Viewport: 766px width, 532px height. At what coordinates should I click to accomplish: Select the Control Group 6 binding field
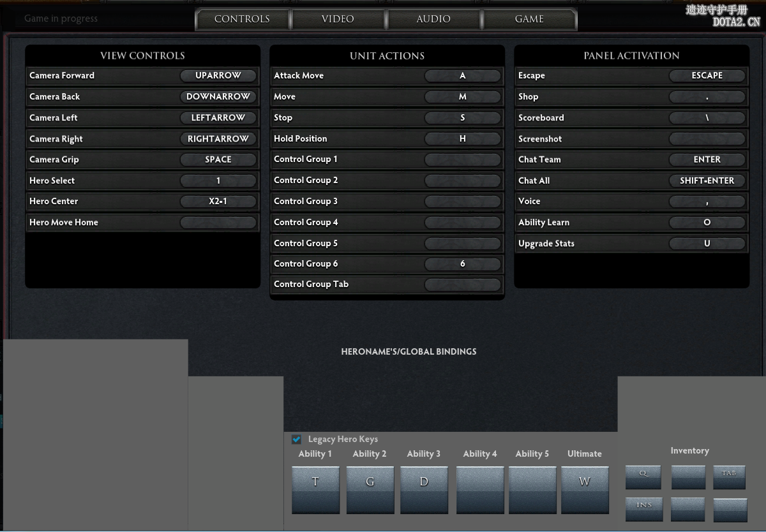coord(463,264)
